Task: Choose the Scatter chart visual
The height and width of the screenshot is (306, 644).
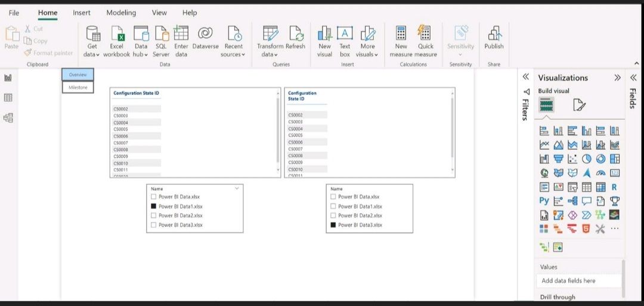Action: [572, 159]
